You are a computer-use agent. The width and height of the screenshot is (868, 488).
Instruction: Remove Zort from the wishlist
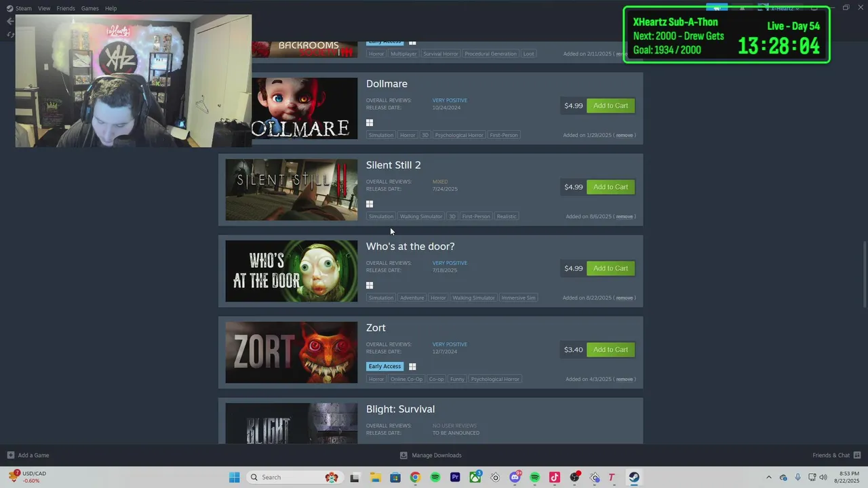[x=625, y=379]
